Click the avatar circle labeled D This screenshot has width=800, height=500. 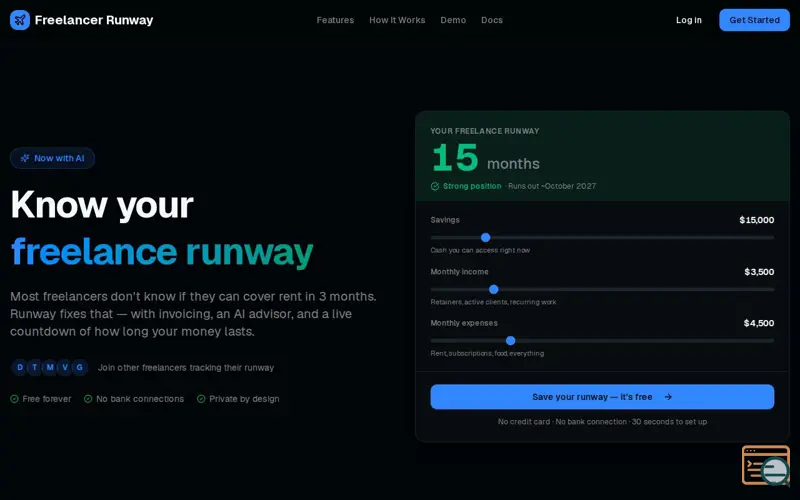[x=20, y=367]
